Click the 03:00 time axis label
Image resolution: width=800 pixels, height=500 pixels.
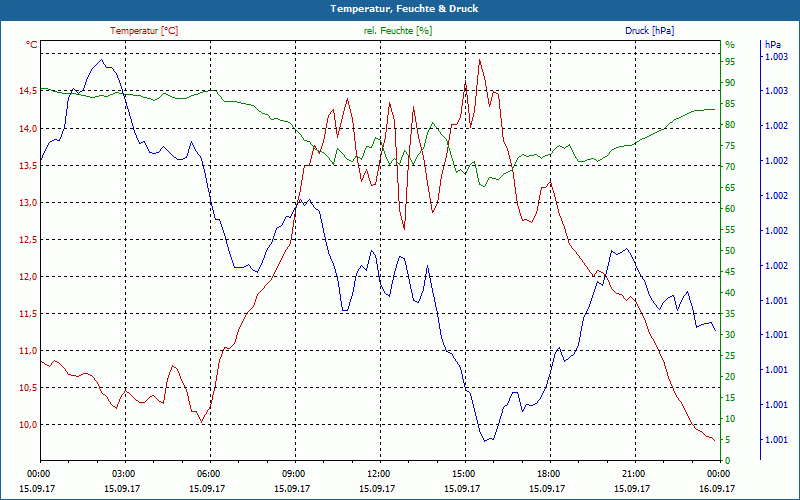pyautogui.click(x=122, y=473)
